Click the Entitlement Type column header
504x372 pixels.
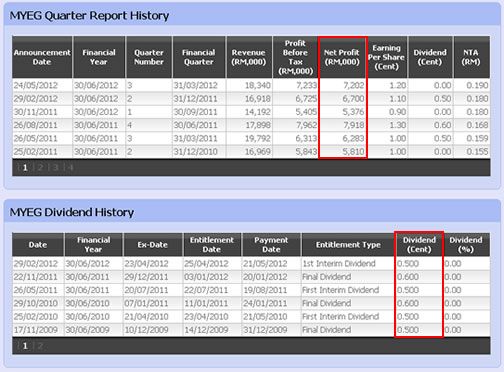click(348, 245)
